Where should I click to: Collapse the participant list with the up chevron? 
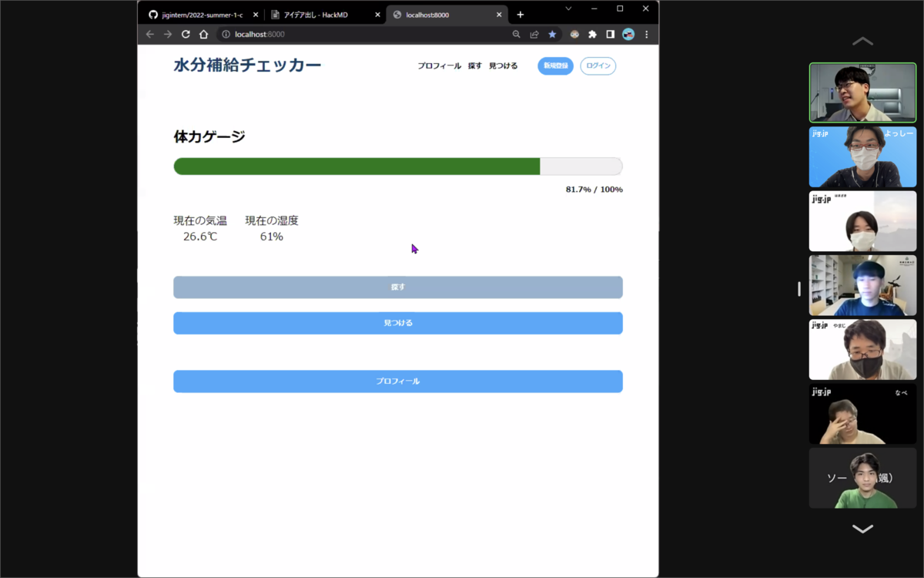862,41
